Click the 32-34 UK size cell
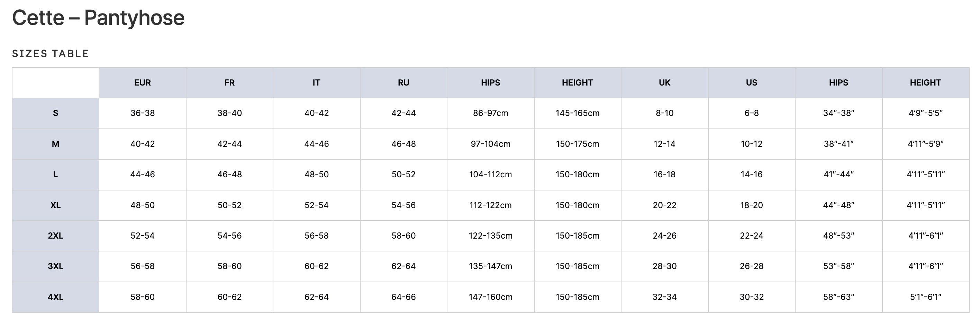Screen dimensions: 980x329 [x=665, y=297]
